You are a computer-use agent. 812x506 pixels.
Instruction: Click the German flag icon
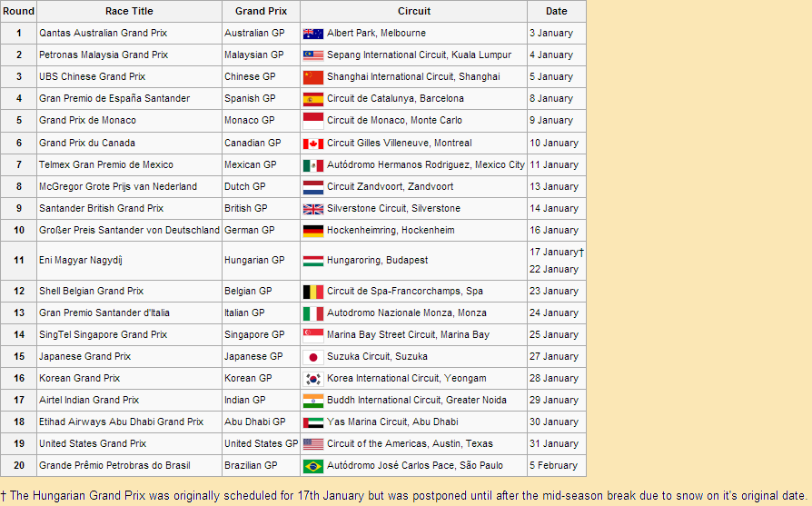pyautogui.click(x=312, y=231)
